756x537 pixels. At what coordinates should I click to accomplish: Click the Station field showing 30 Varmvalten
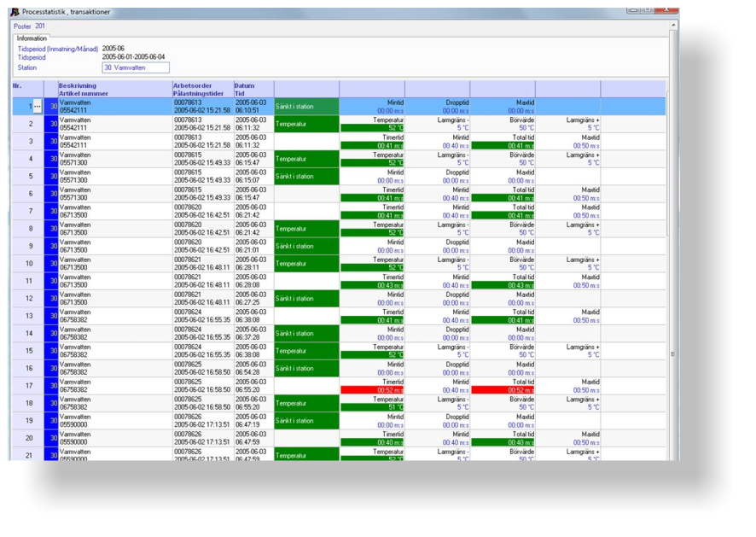point(136,67)
